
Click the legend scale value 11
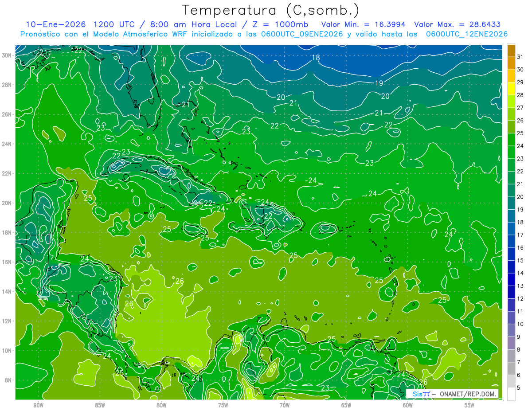(520, 312)
